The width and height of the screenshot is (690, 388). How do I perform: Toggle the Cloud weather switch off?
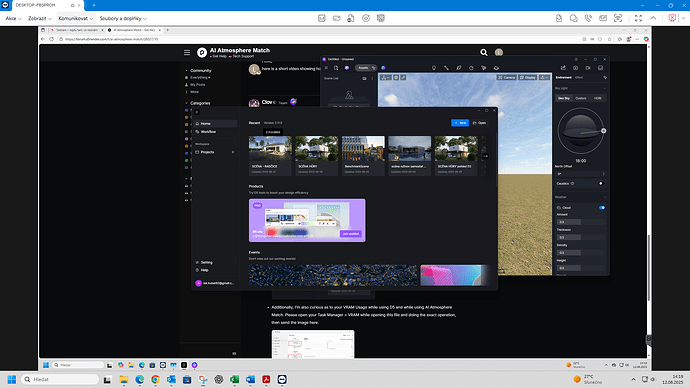pos(602,208)
